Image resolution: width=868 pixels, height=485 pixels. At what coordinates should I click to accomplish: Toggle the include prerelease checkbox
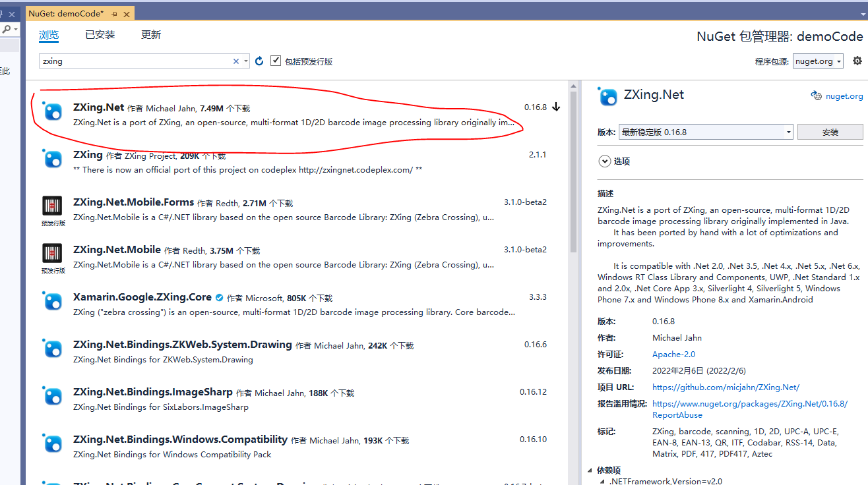point(276,61)
